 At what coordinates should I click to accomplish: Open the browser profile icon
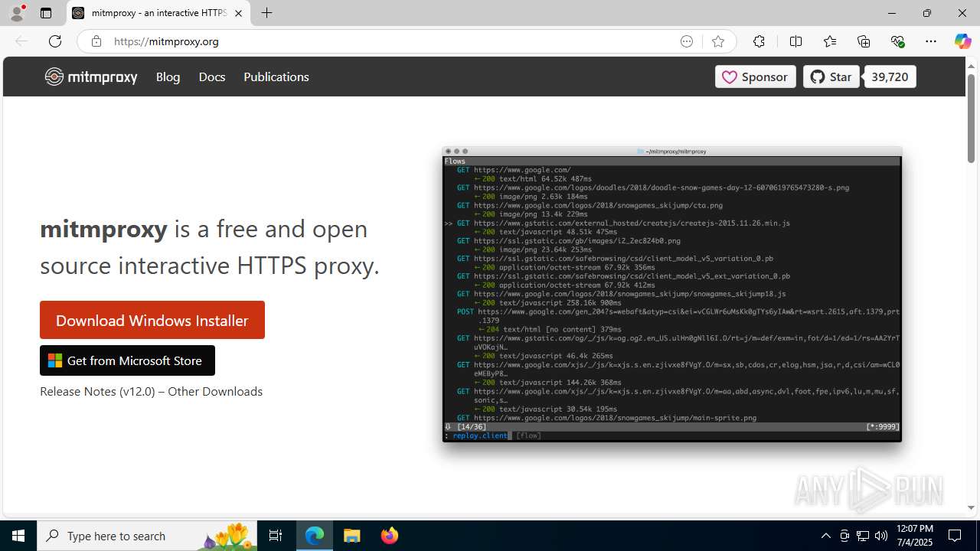coord(17,13)
